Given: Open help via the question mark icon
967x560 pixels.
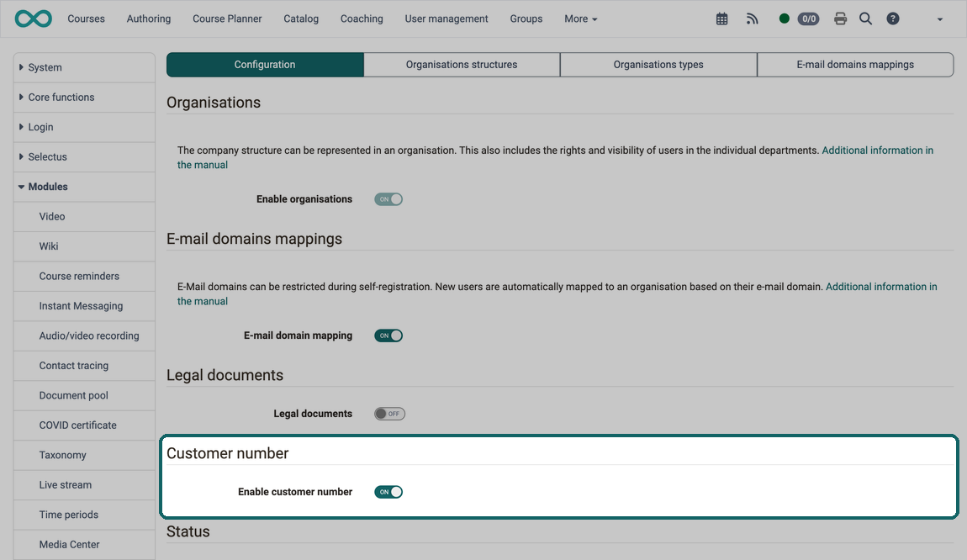Looking at the screenshot, I should click(x=892, y=19).
